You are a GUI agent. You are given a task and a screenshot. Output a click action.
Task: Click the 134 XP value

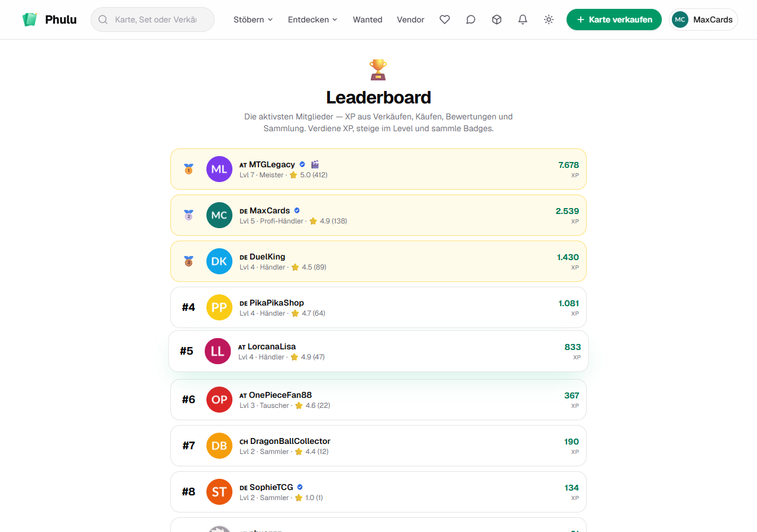click(571, 488)
